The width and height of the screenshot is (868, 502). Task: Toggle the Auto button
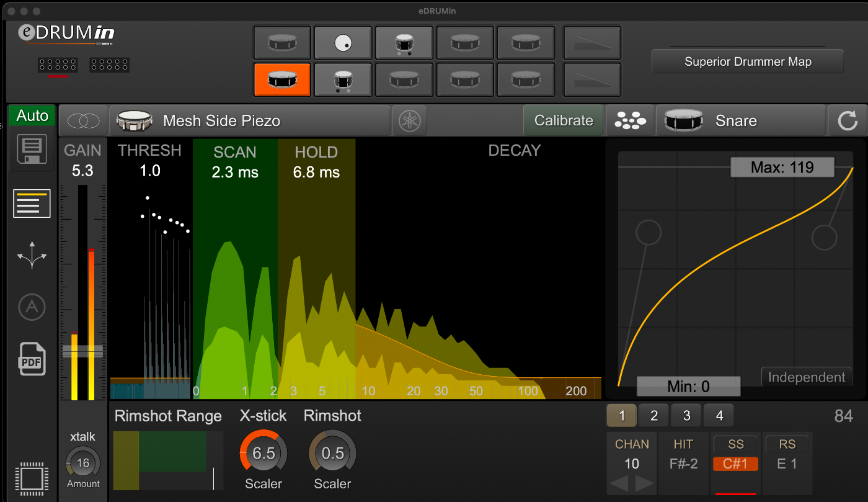(x=32, y=116)
